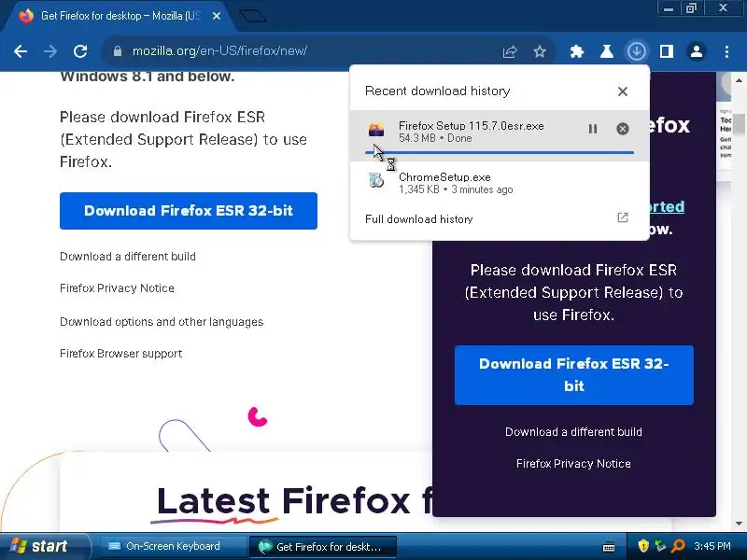Screen dimensions: 747x560
Task: Click the magnifier tray icon
Action: [x=678, y=545]
